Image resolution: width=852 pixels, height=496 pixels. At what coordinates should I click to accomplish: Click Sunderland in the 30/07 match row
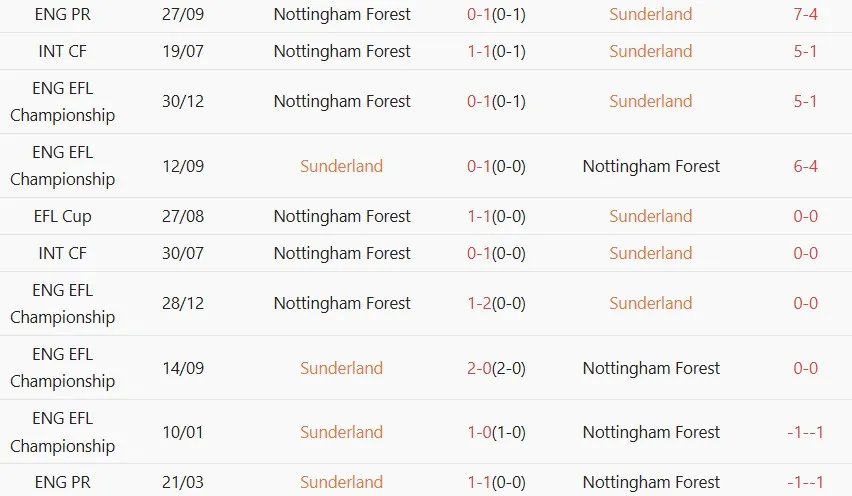[650, 253]
